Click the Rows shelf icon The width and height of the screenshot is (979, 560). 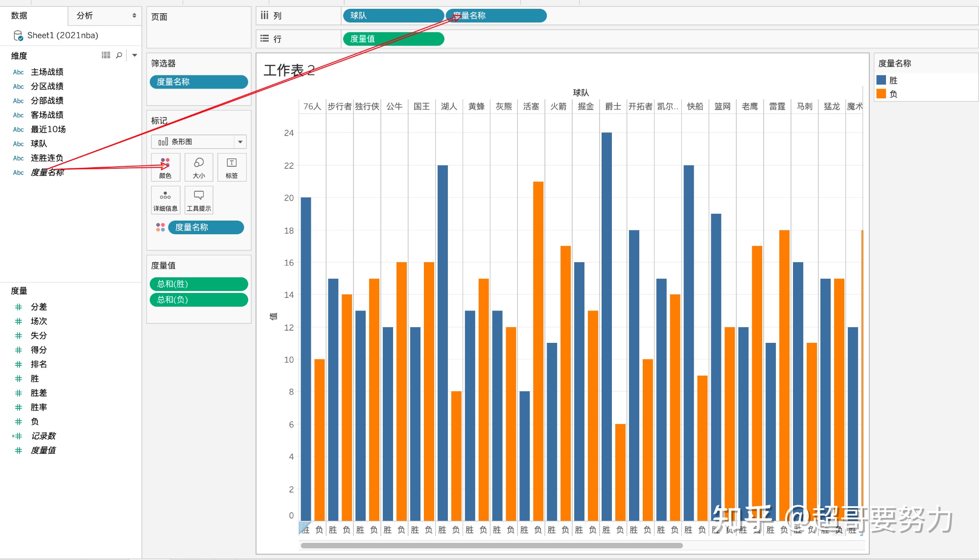pos(264,38)
